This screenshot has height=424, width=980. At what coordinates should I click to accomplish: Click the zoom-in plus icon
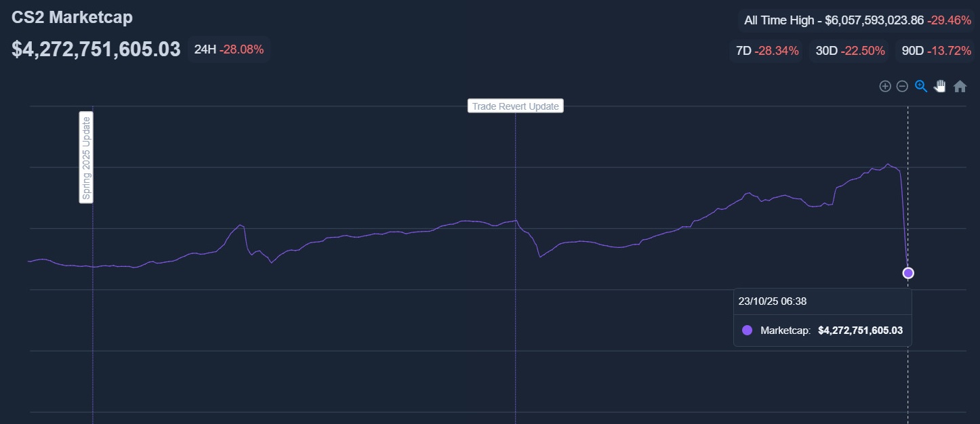(885, 86)
